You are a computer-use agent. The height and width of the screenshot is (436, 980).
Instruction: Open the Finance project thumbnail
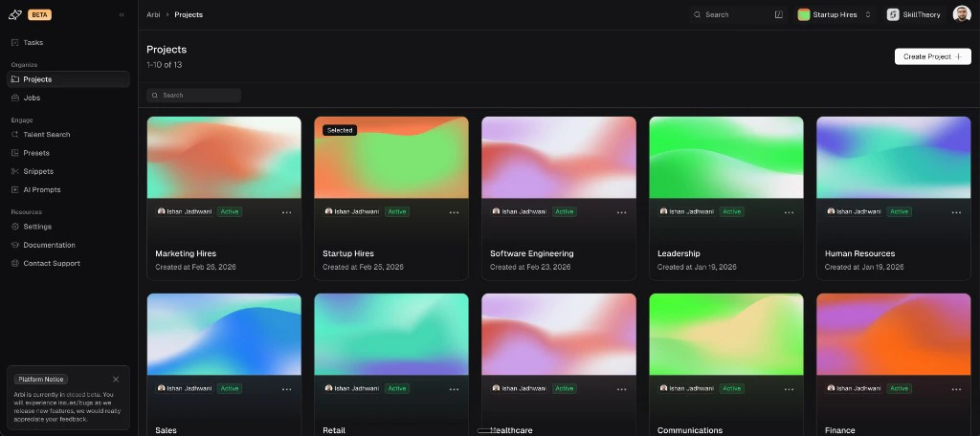[x=894, y=335]
